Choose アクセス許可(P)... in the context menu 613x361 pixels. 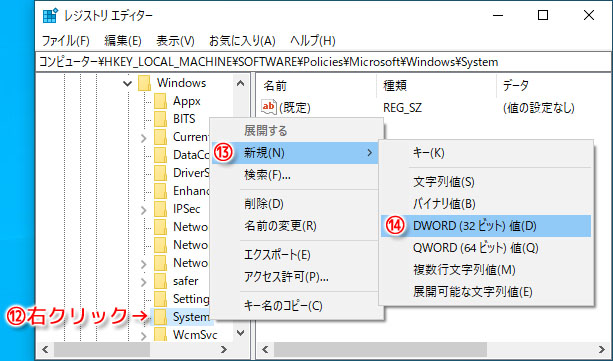[x=296, y=277]
